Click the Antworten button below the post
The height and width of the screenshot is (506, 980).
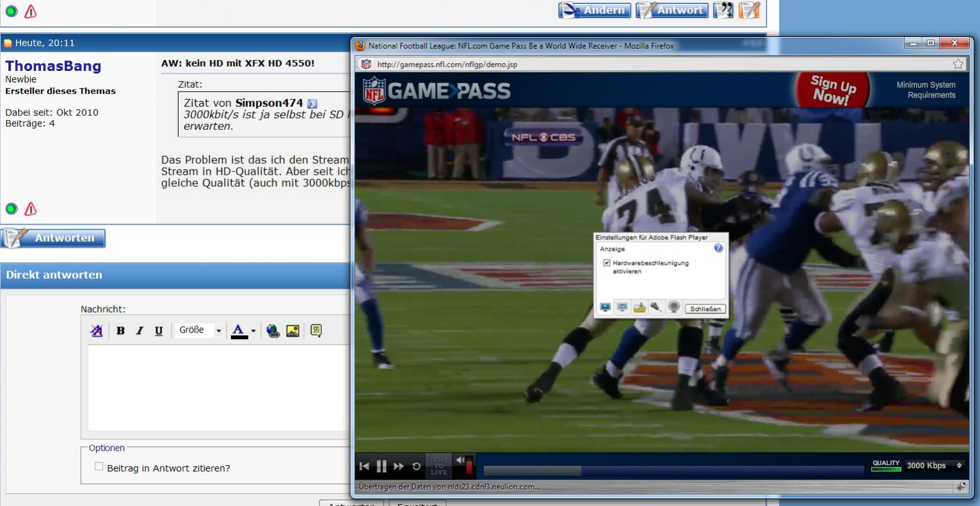(x=53, y=238)
